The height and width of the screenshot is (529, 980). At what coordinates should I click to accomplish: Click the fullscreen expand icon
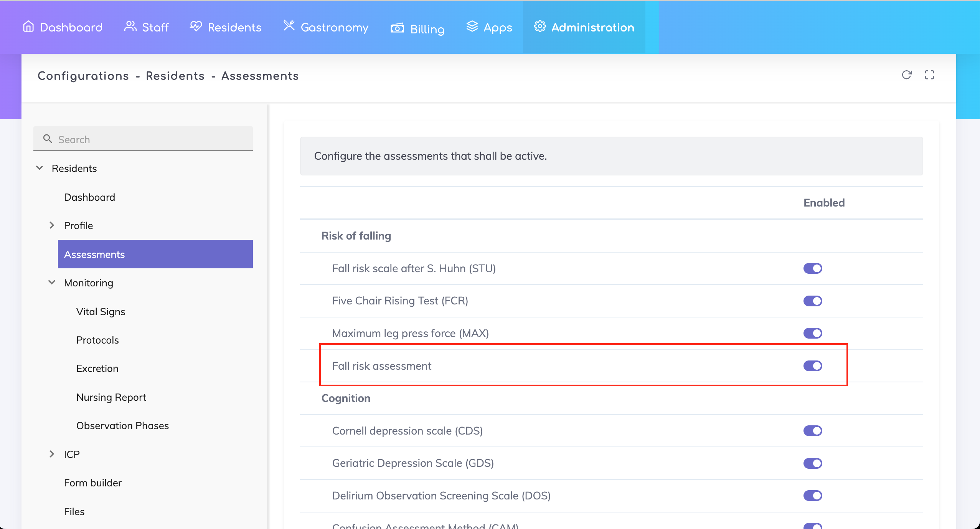click(929, 75)
